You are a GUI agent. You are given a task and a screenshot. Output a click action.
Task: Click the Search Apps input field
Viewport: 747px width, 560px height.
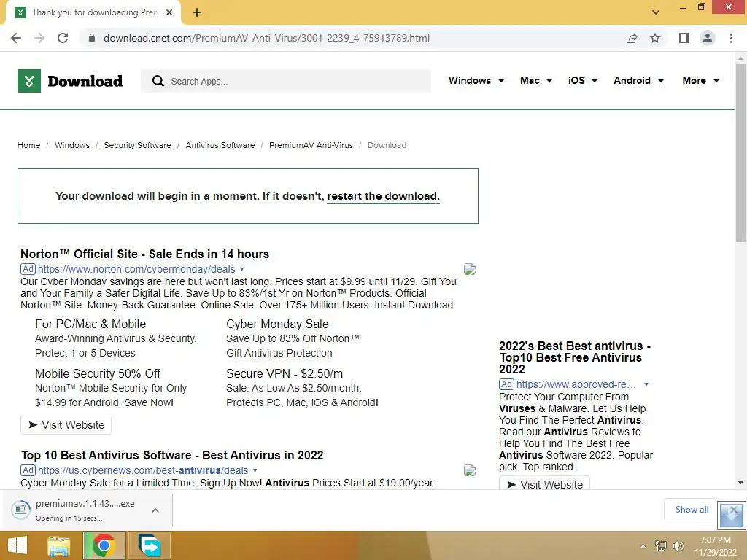pos(286,81)
